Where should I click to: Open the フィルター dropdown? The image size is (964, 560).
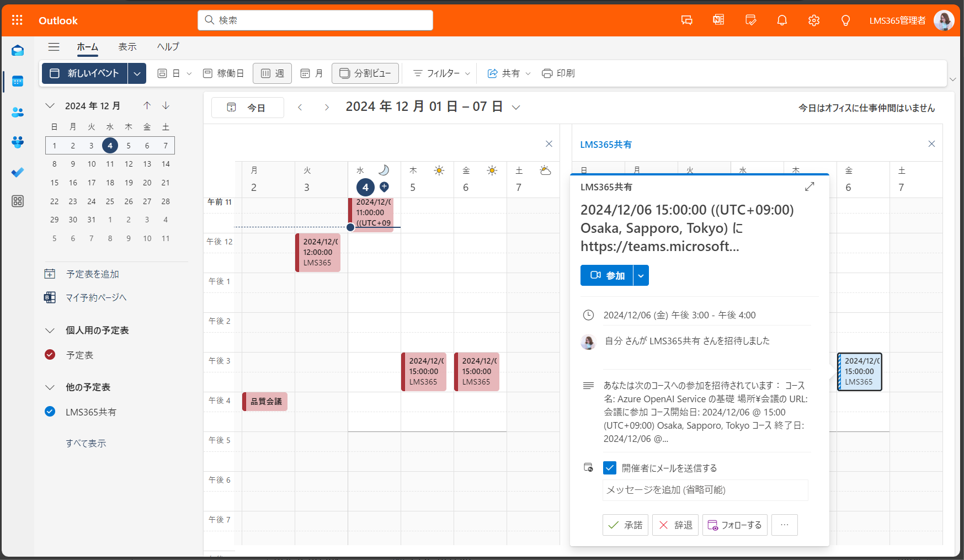(x=441, y=73)
